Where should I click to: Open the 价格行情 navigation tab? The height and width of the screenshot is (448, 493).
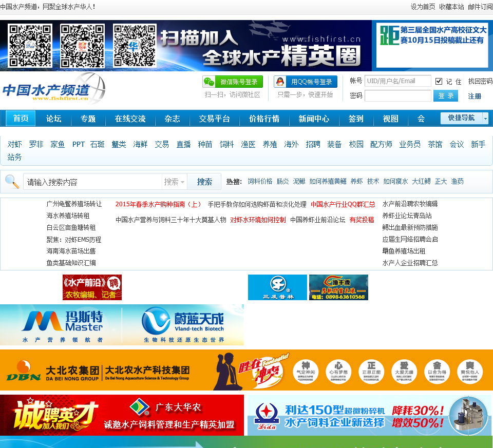coord(264,119)
